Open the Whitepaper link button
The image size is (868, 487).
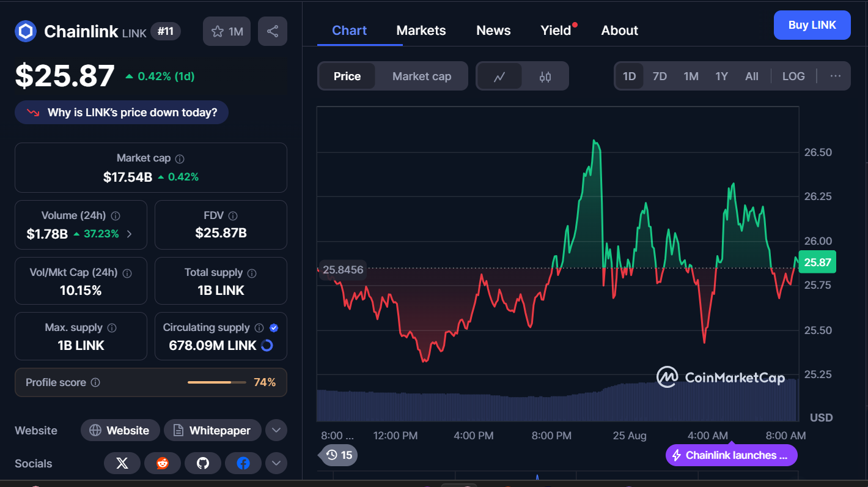212,430
